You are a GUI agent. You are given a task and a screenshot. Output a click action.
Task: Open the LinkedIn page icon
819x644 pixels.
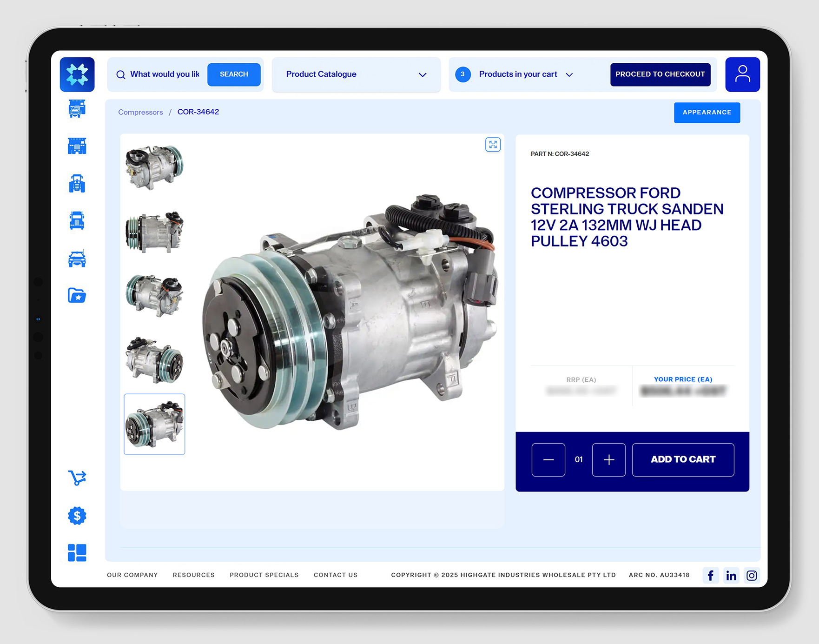point(731,576)
